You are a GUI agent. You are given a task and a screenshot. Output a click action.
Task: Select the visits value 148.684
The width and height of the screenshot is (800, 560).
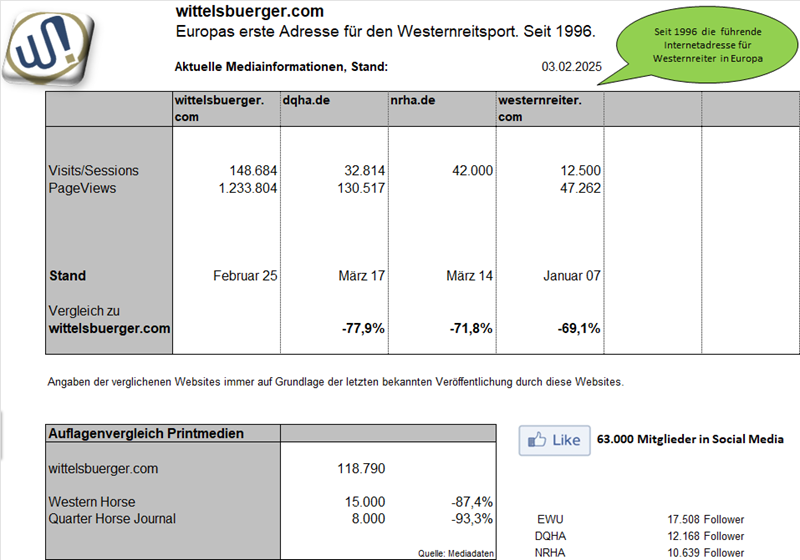coord(253,170)
